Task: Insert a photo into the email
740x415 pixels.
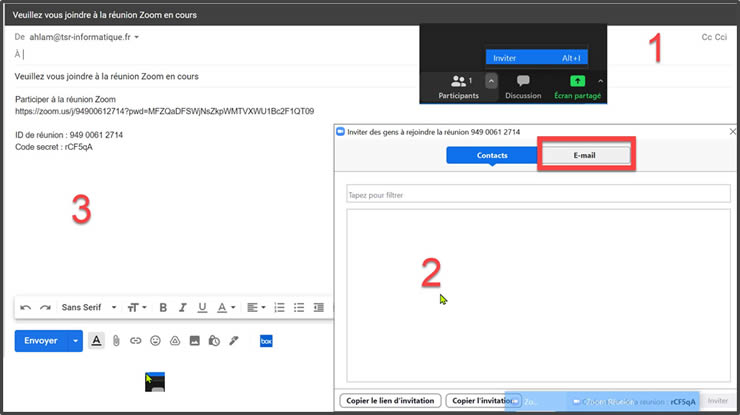Action: [194, 341]
